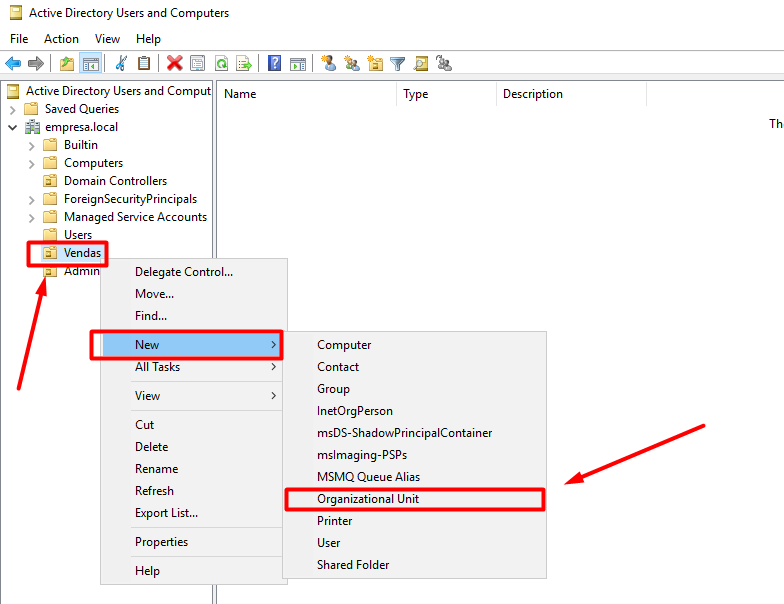Image resolution: width=784 pixels, height=604 pixels.
Task: Sort by the Type column header
Action: click(x=447, y=94)
